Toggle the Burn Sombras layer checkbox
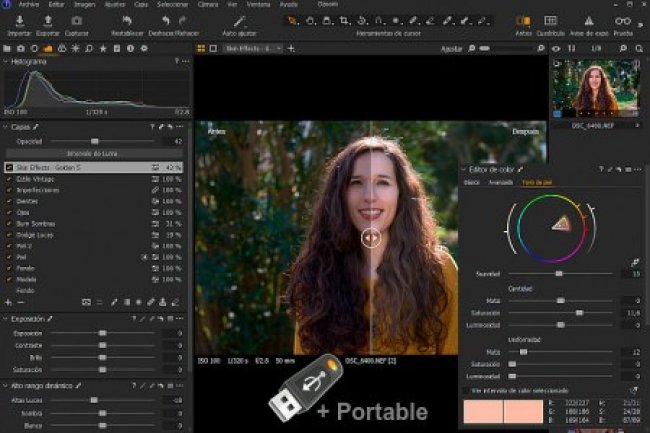This screenshot has height=433, width=650. (x=9, y=222)
